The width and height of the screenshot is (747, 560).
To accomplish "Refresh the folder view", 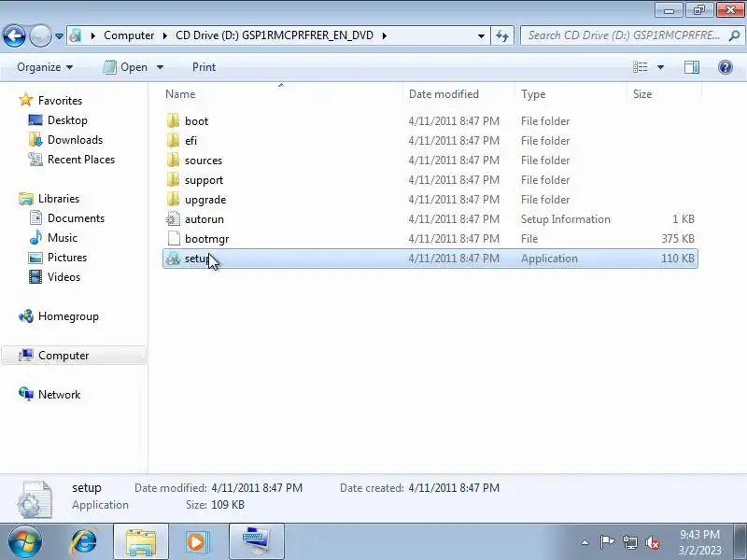I will [x=502, y=35].
